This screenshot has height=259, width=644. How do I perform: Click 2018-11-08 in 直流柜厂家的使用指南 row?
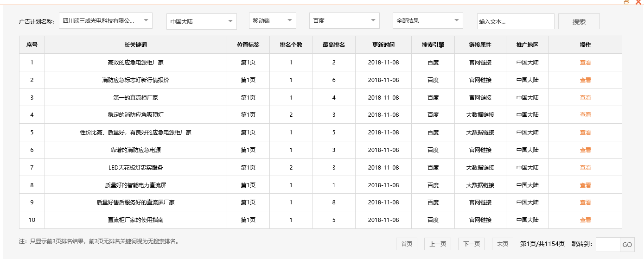pos(383,220)
